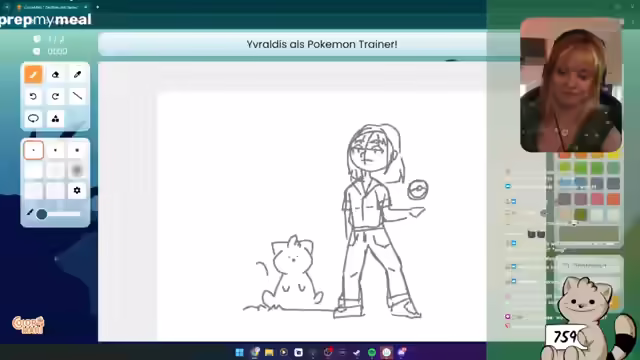Choose the medium soft blurred brush
640x360 pixels.
click(55, 170)
